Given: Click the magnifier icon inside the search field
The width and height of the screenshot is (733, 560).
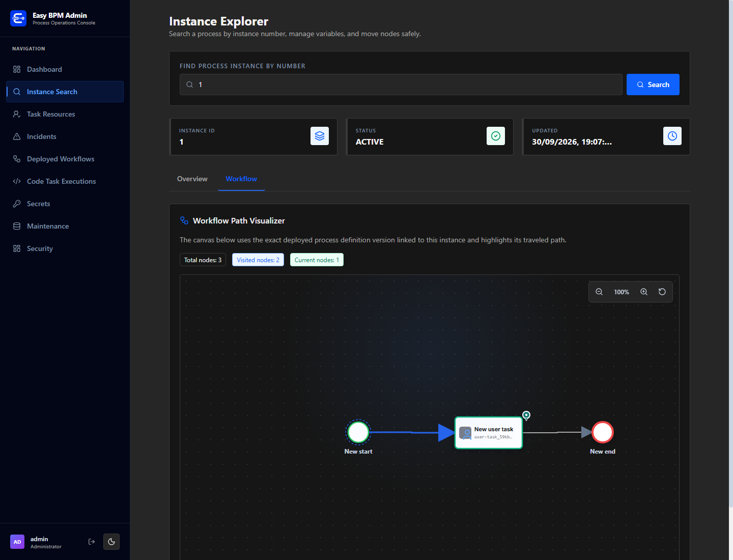Looking at the screenshot, I should (x=189, y=85).
